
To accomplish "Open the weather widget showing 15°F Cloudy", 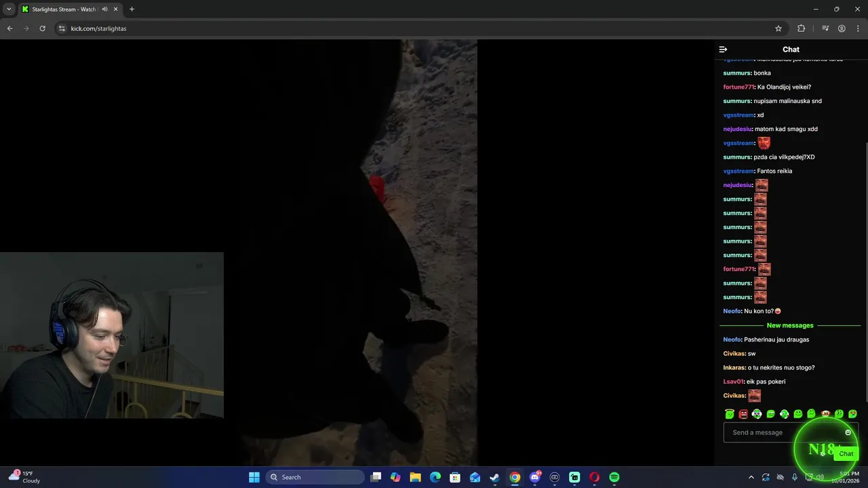I will point(24,477).
